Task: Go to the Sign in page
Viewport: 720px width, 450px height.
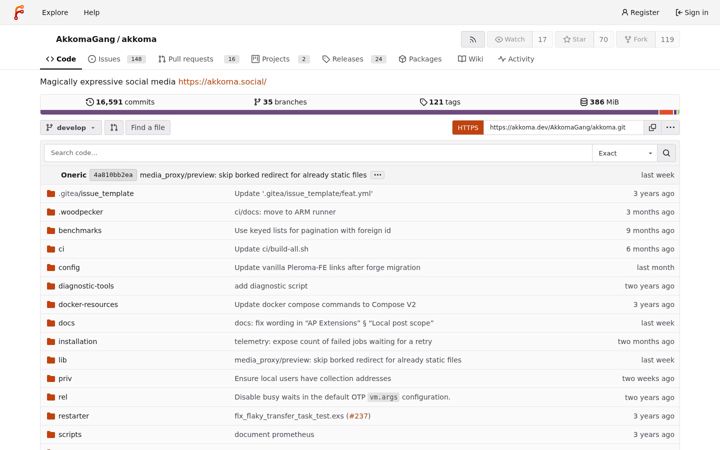Action: 692,12
